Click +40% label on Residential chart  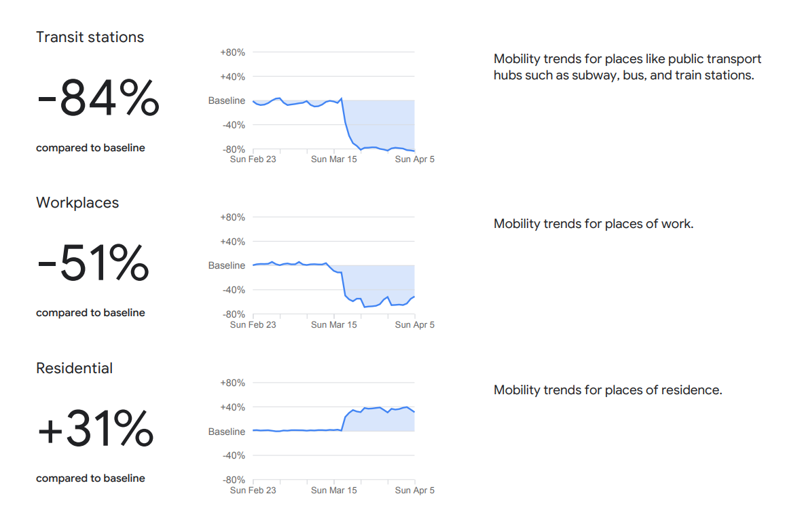[232, 407]
